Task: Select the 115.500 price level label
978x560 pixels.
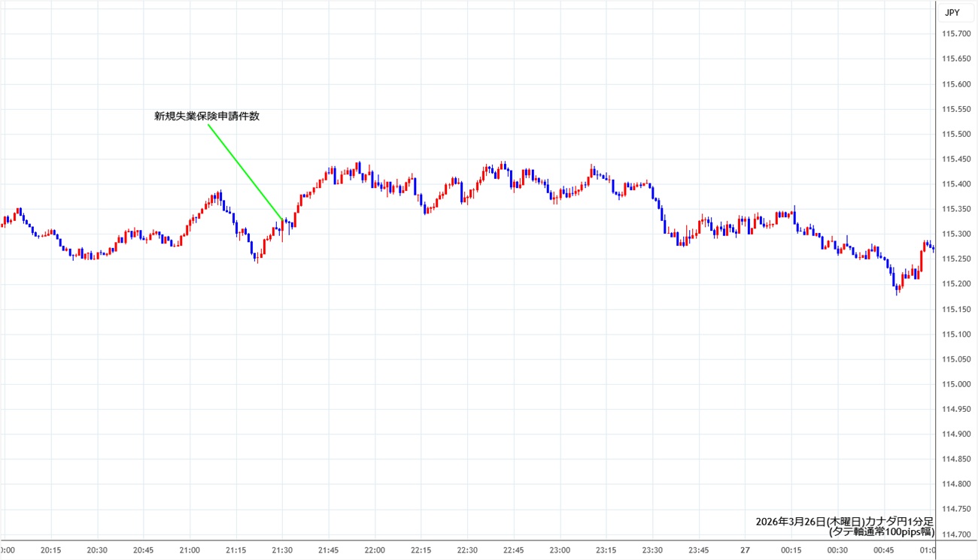Action: click(955, 134)
